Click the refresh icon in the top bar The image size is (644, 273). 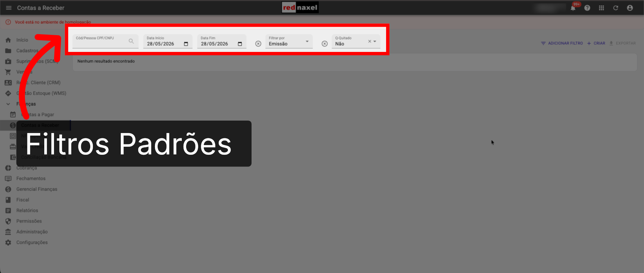coord(615,8)
